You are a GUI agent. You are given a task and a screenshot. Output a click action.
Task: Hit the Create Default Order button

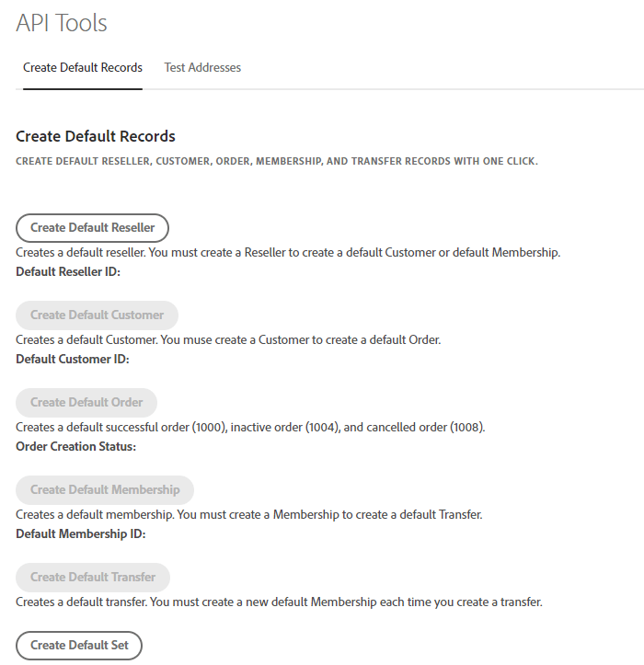(86, 402)
